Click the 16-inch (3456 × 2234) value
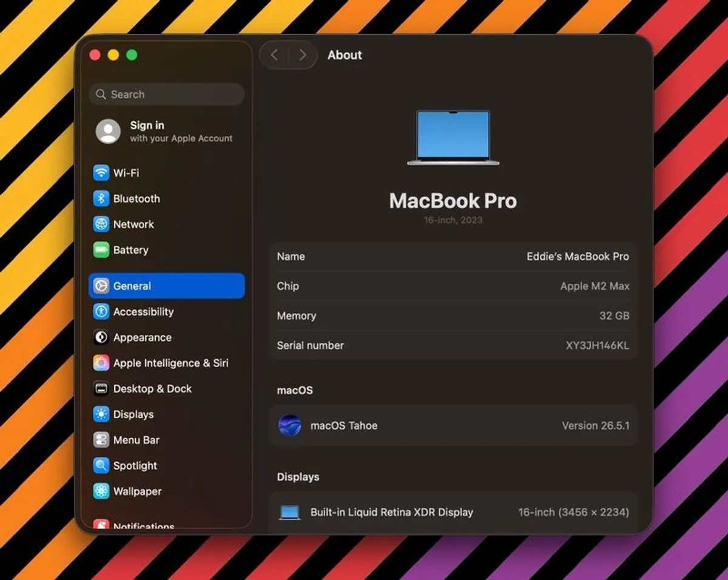The width and height of the screenshot is (728, 580). click(573, 512)
